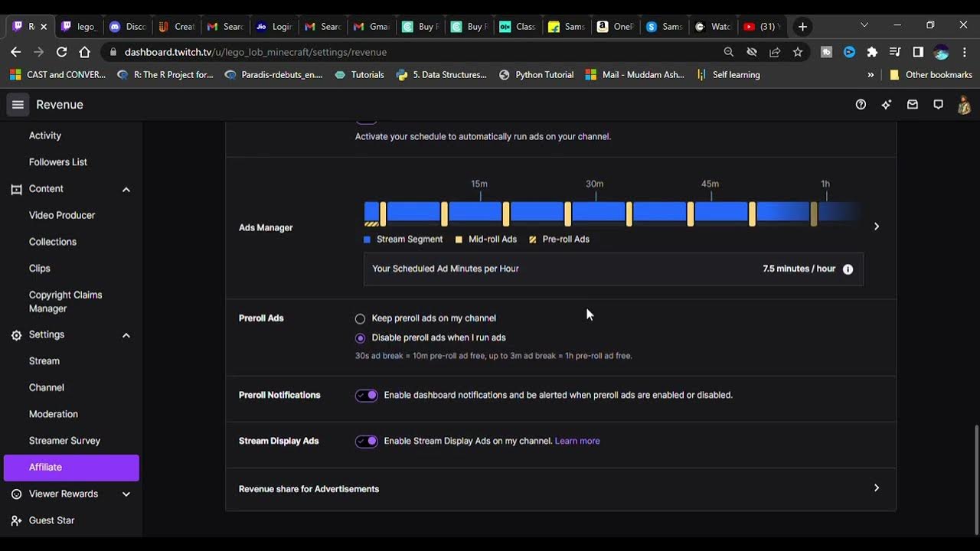
Task: Select the Affiliate sidebar item
Action: 71,468
